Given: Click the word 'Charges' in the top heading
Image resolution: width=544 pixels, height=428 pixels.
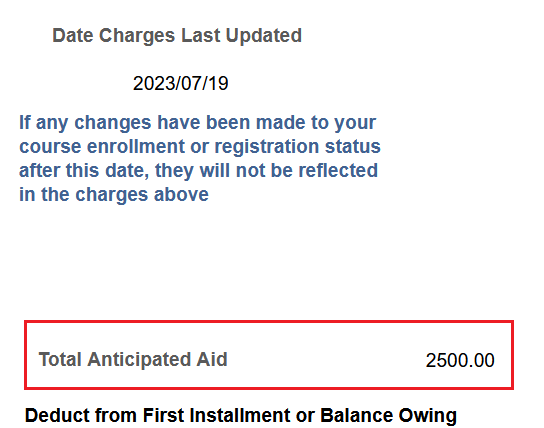Looking at the screenshot, I should pyautogui.click(x=137, y=36).
